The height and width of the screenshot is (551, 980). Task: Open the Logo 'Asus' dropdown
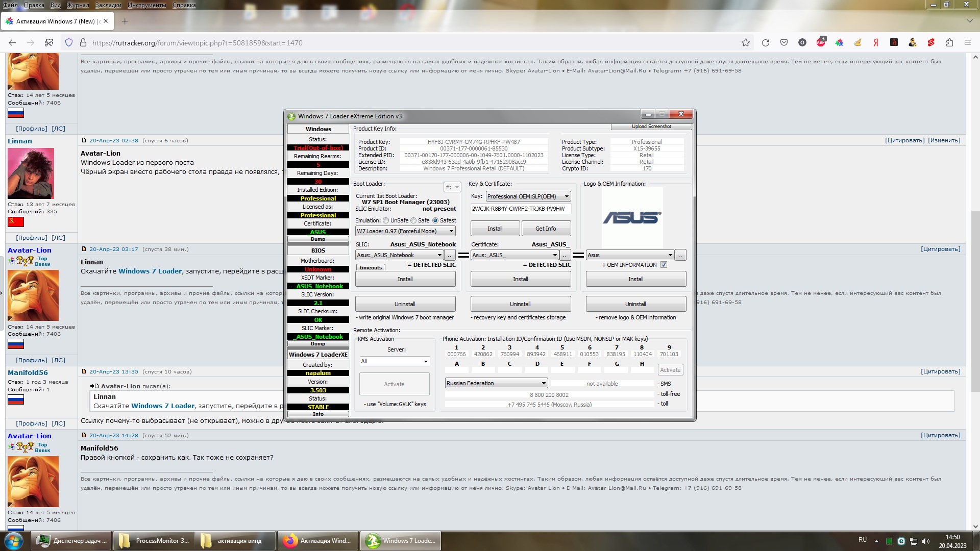630,255
